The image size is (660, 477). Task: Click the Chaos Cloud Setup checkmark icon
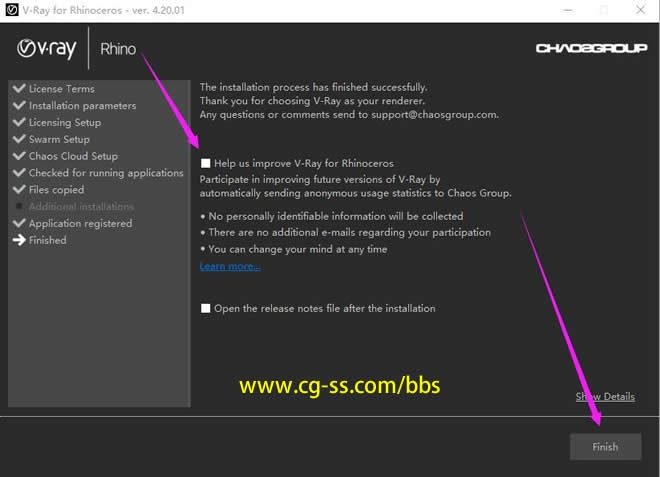point(19,156)
